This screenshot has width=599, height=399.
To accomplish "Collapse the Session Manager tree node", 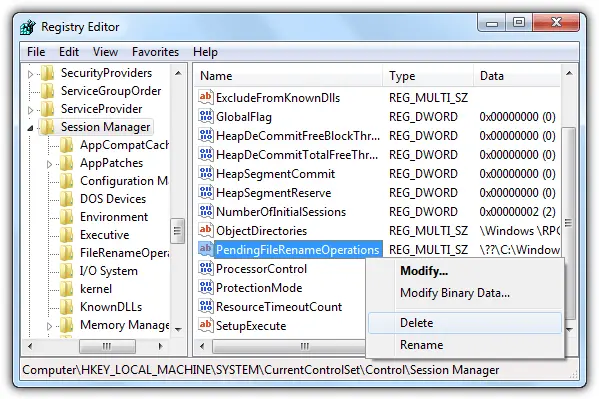I will [x=31, y=128].
